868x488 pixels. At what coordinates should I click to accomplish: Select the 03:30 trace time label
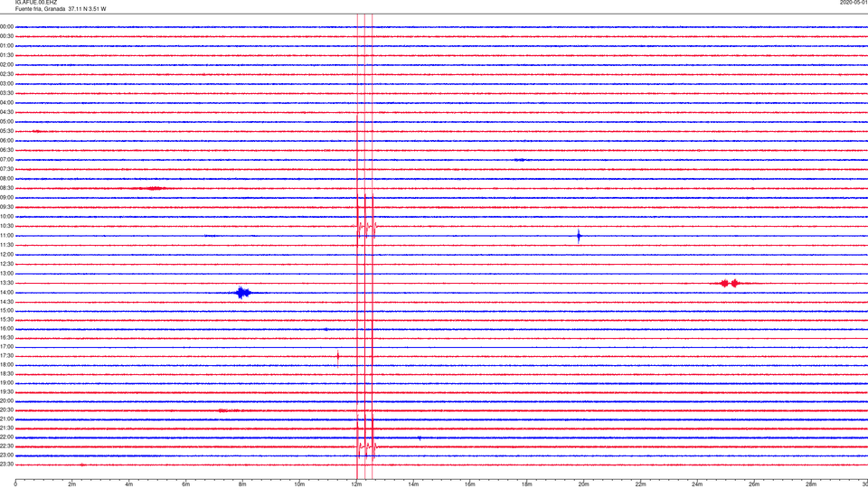[x=7, y=93]
